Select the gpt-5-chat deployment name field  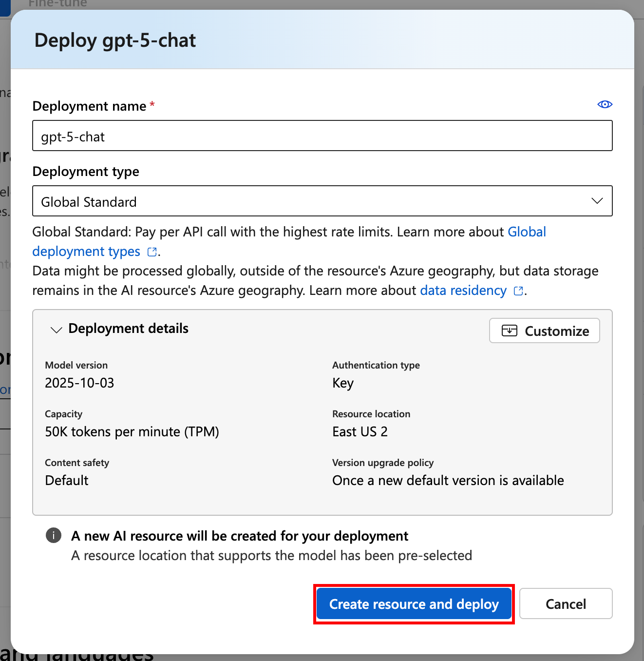[x=322, y=136]
